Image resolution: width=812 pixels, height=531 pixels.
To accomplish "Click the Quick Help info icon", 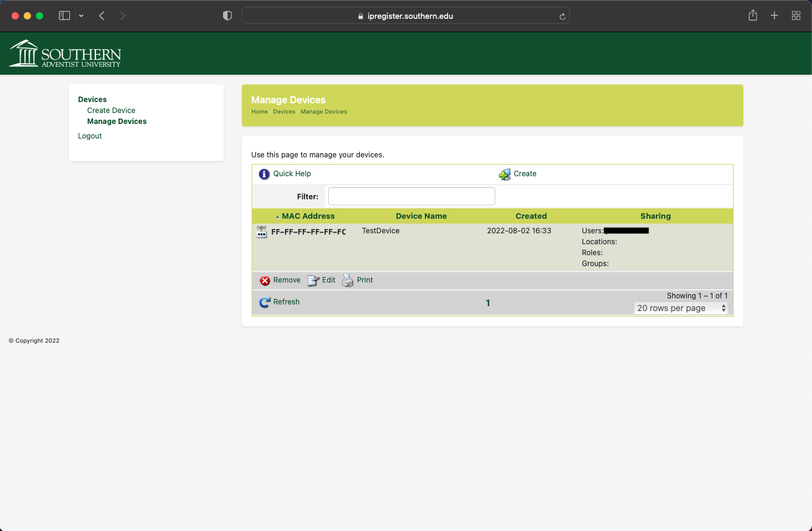I will click(264, 174).
